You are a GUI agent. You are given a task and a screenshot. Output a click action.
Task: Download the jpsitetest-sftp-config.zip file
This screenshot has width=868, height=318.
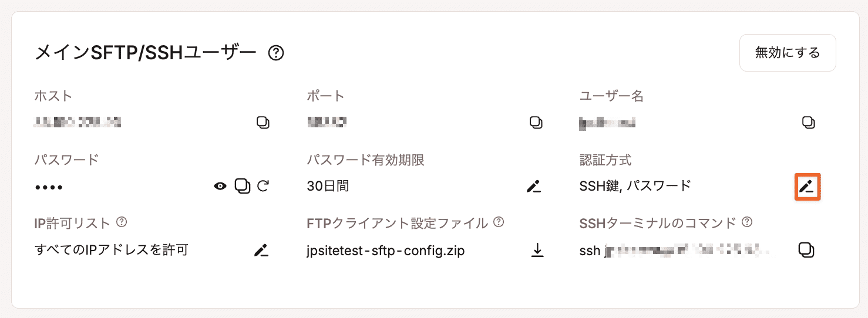pyautogui.click(x=537, y=251)
